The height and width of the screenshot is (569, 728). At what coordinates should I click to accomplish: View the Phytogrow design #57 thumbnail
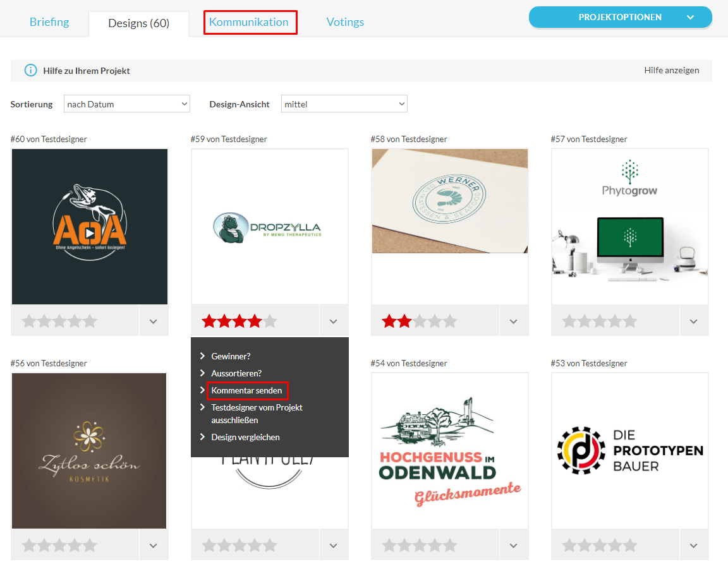coord(630,227)
